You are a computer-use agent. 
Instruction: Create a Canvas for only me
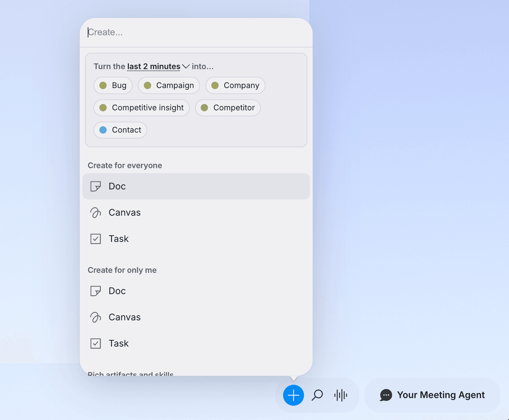pyautogui.click(x=196, y=317)
